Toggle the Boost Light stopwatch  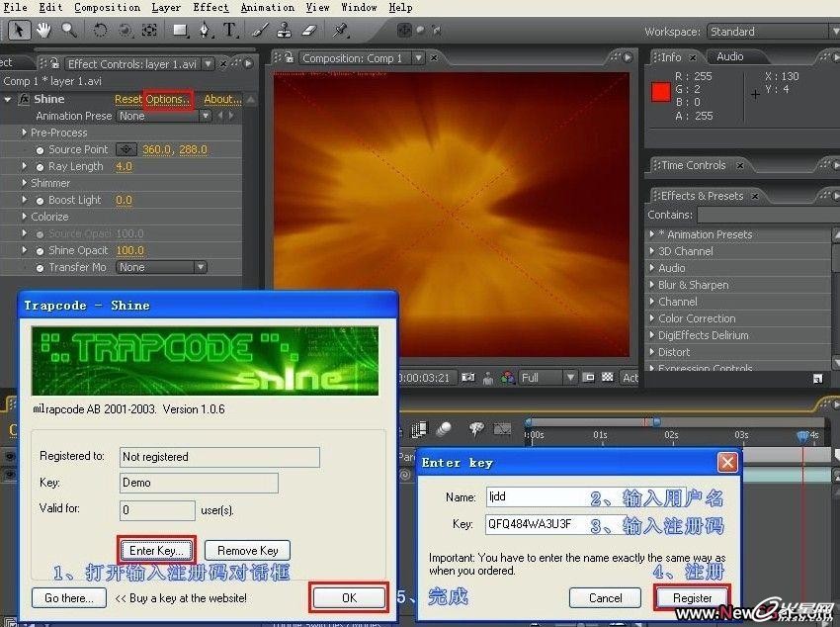(40, 200)
